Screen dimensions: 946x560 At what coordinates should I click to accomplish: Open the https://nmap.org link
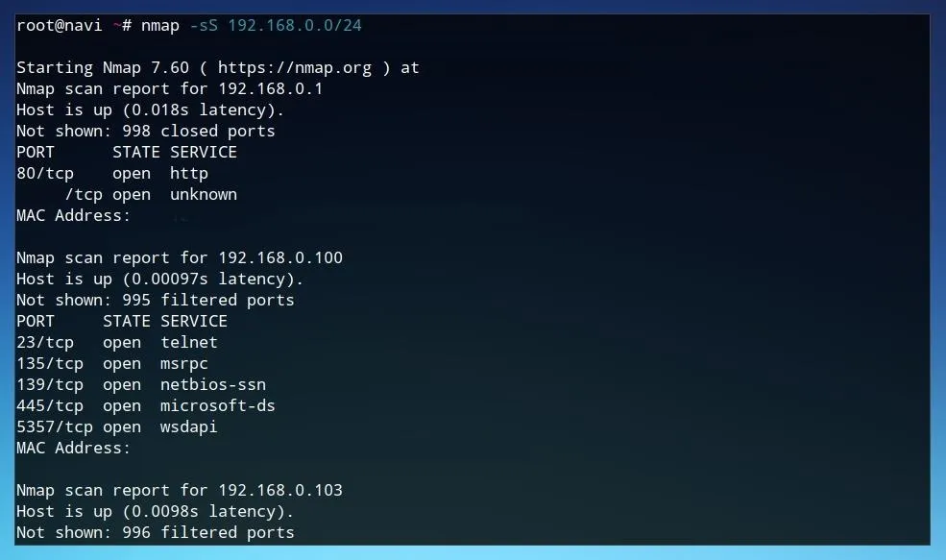pyautogui.click(x=295, y=68)
